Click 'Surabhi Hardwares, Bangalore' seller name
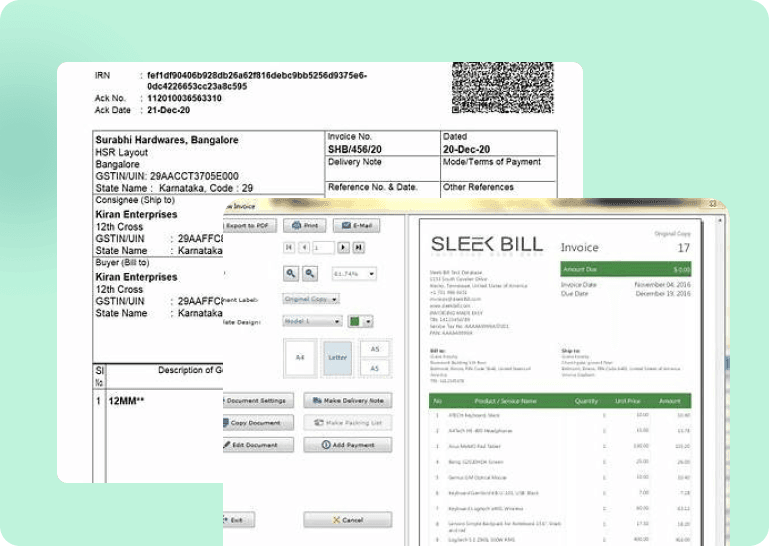The image size is (769, 546). [x=167, y=140]
